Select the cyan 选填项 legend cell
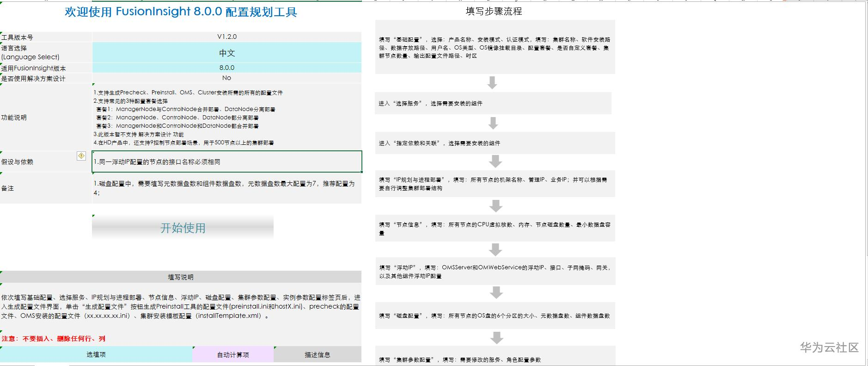Viewport: 868px width, 366px height. [x=96, y=354]
